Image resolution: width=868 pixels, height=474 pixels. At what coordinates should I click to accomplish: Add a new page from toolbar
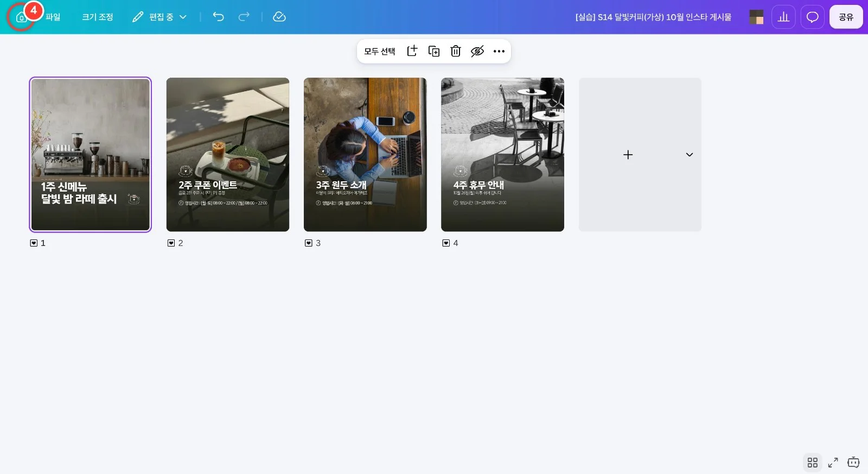click(x=412, y=51)
